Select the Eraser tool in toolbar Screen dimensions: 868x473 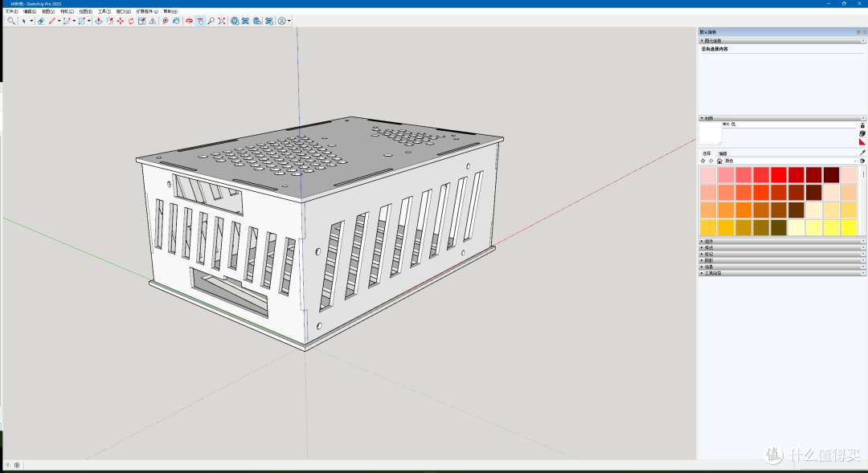41,21
